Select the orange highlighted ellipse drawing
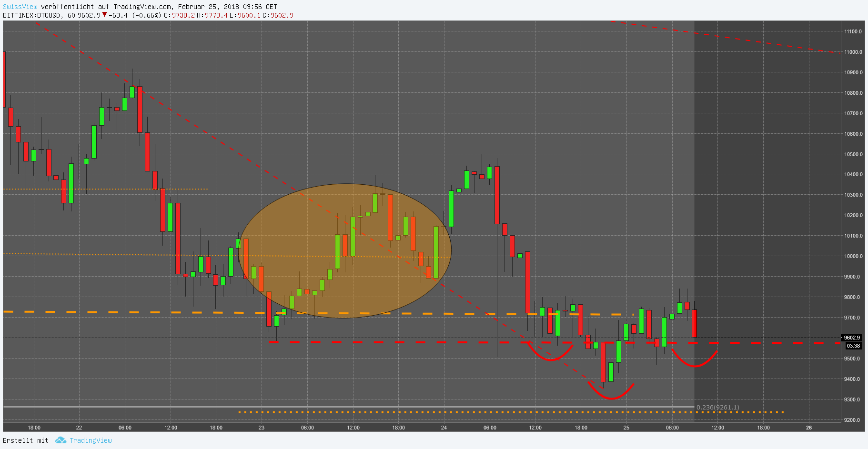Viewport: 868px width, 449px height. [344, 251]
